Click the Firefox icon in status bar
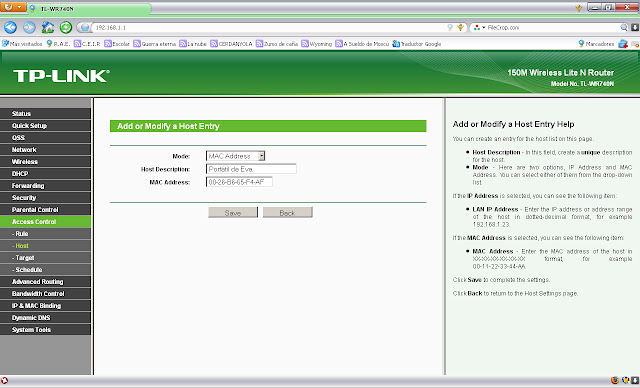Image resolution: width=640 pixels, height=388 pixels. pyautogui.click(x=615, y=380)
